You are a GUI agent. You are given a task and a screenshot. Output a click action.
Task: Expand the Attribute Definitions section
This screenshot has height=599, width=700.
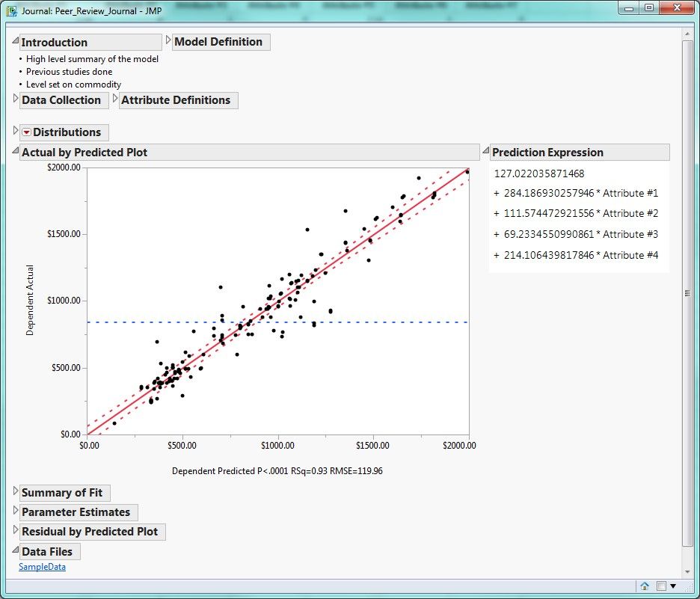(x=115, y=98)
